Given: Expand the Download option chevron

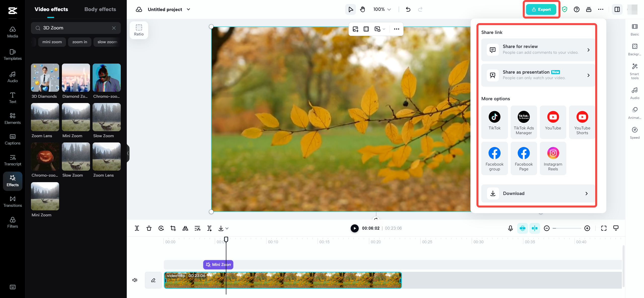Looking at the screenshot, I should tap(586, 193).
